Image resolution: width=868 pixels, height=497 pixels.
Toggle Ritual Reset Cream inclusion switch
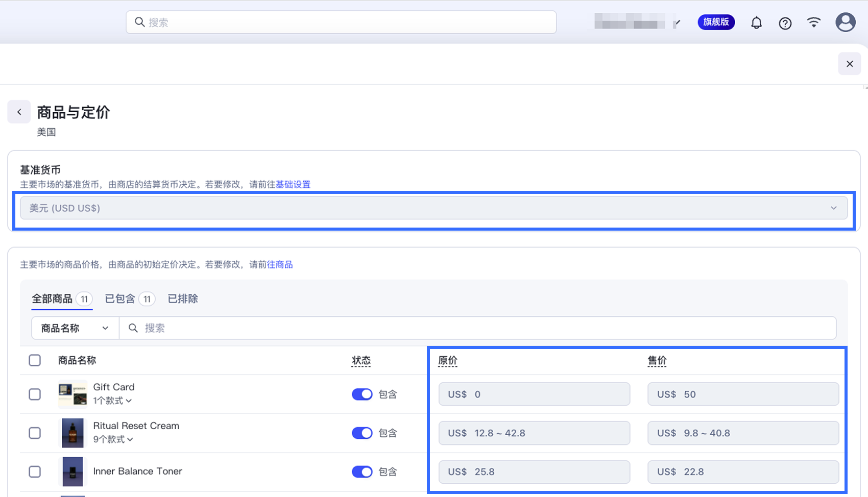[x=362, y=433]
